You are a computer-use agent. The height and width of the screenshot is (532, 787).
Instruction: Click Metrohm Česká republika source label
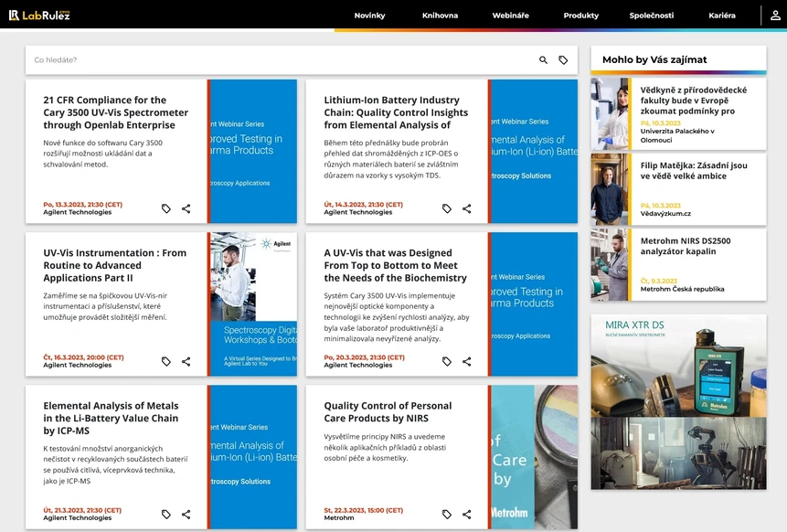(682, 289)
